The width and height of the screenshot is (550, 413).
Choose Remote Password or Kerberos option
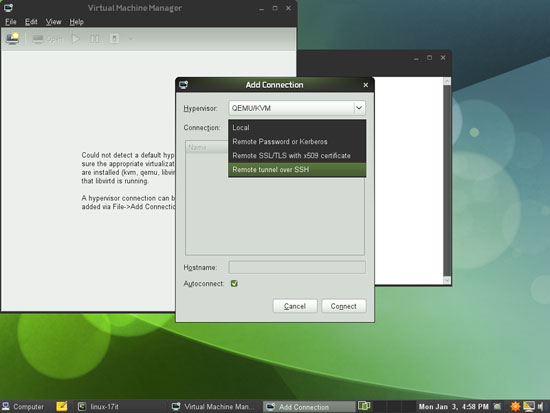click(x=297, y=141)
